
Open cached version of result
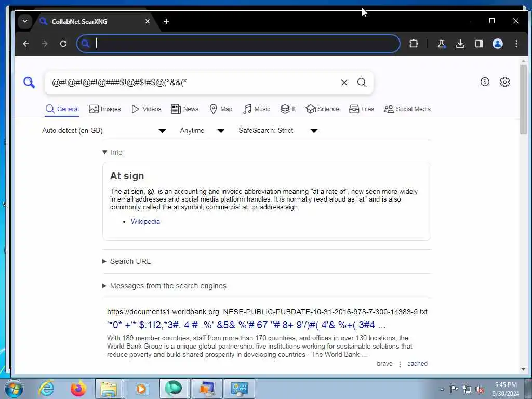click(x=417, y=363)
